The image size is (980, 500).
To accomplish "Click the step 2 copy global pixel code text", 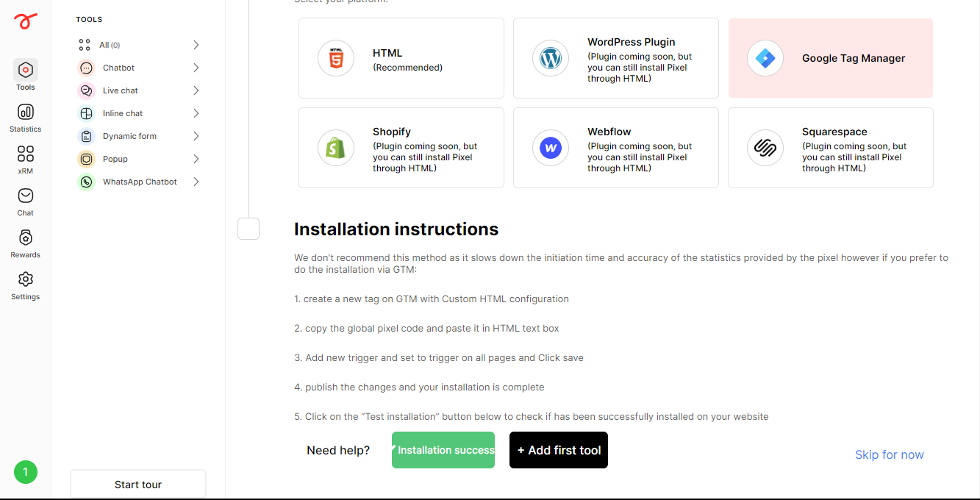I will pyautogui.click(x=427, y=329).
